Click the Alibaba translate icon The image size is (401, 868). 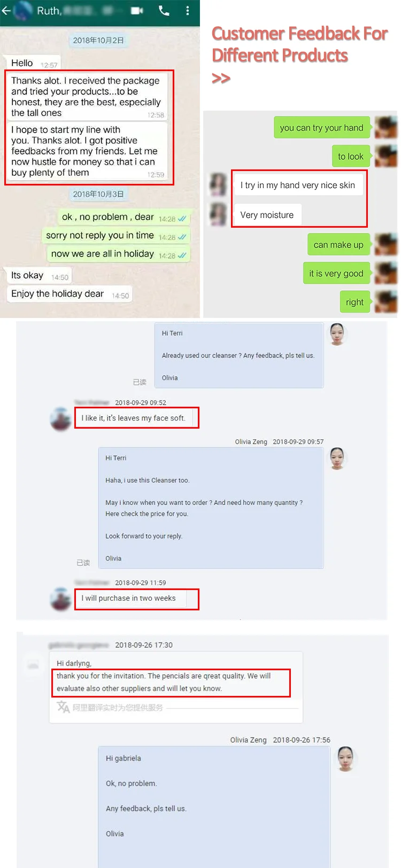[x=63, y=707]
